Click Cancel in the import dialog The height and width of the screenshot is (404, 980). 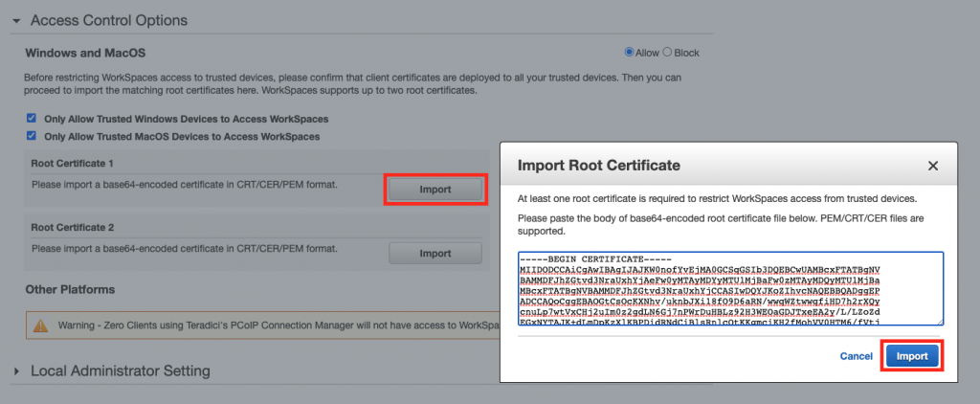pyautogui.click(x=857, y=356)
